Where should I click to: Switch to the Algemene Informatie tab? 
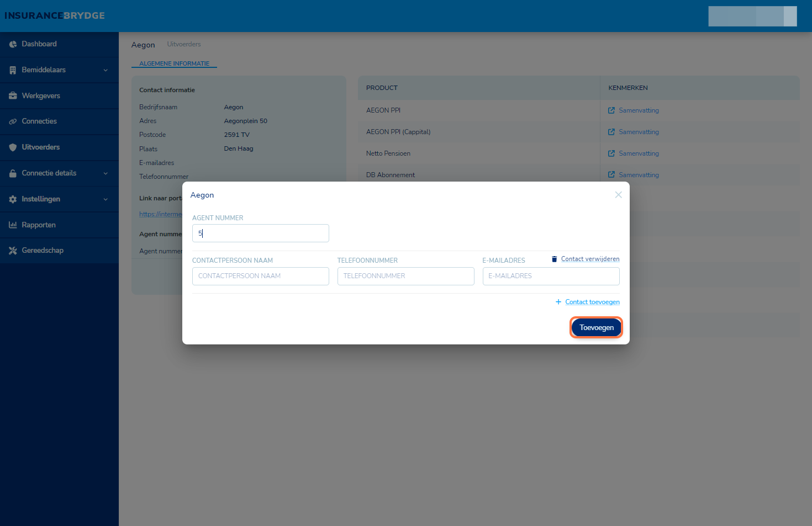(174, 63)
